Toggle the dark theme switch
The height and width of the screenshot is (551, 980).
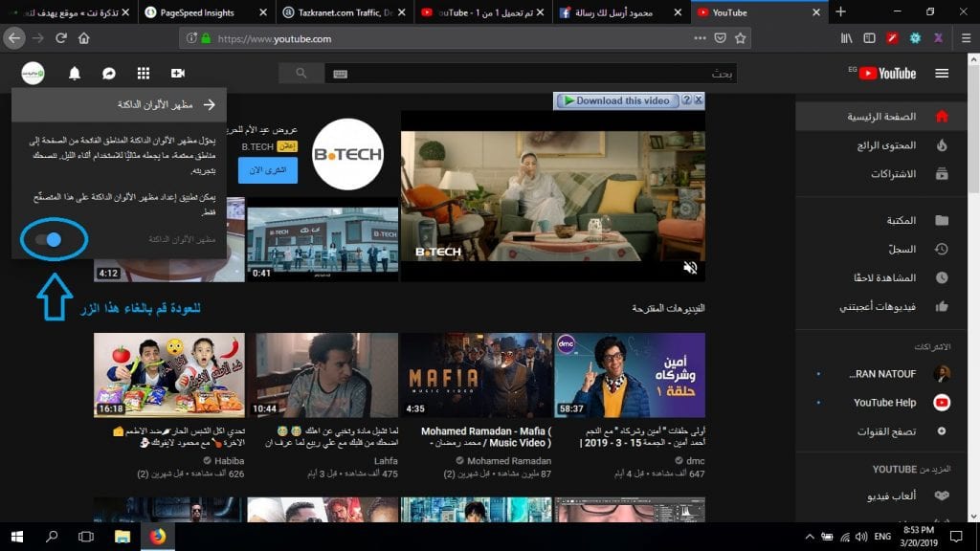tap(49, 239)
